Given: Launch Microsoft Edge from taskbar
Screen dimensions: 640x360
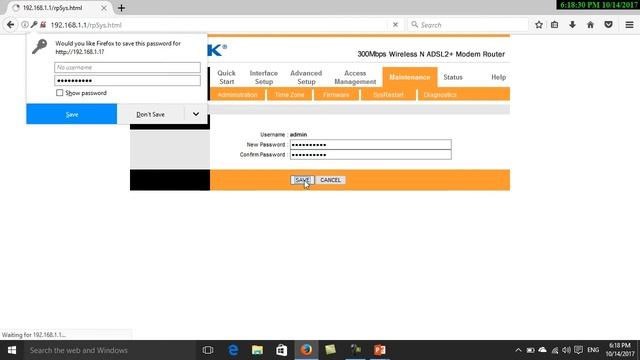Looking at the screenshot, I should 233,350.
